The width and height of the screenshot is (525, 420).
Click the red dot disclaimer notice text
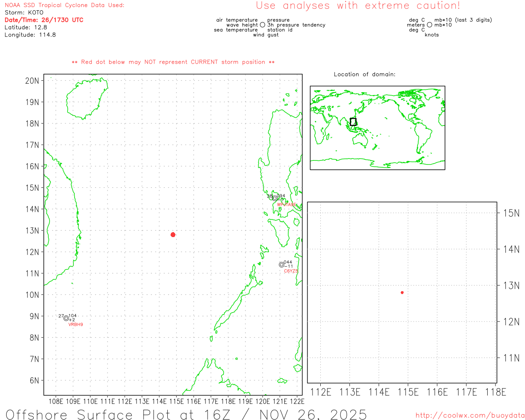173,62
